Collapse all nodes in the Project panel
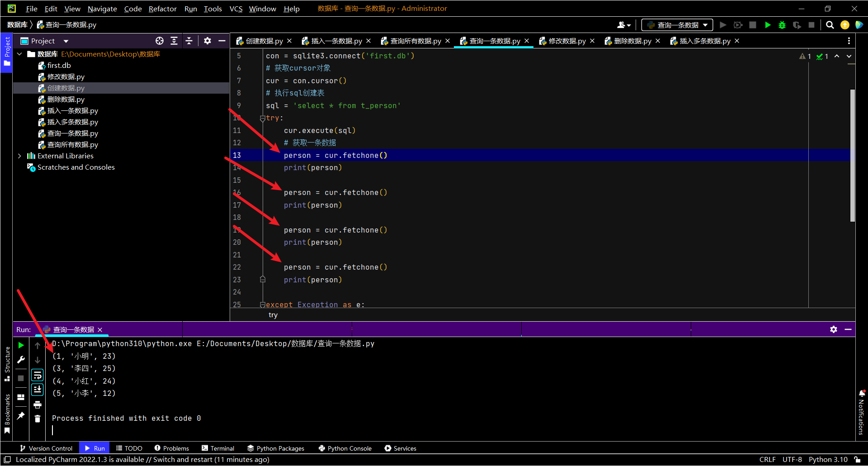The width and height of the screenshot is (868, 466). [x=189, y=41]
